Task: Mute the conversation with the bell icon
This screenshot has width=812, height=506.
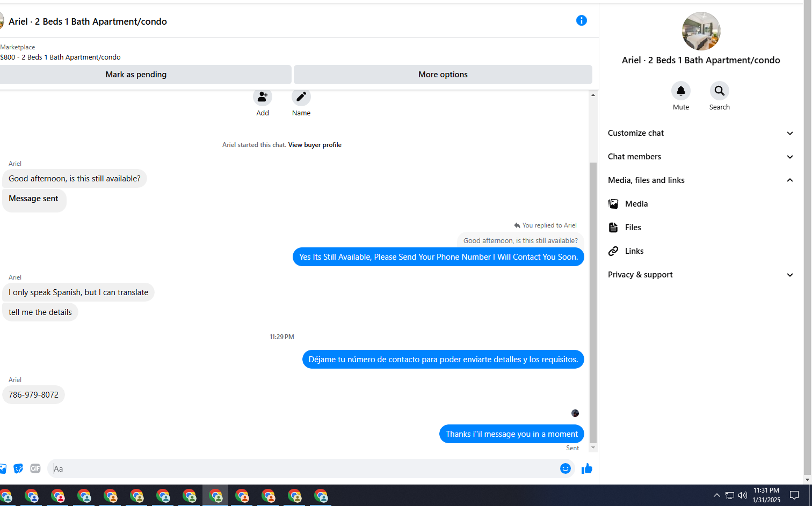Action: 681,91
